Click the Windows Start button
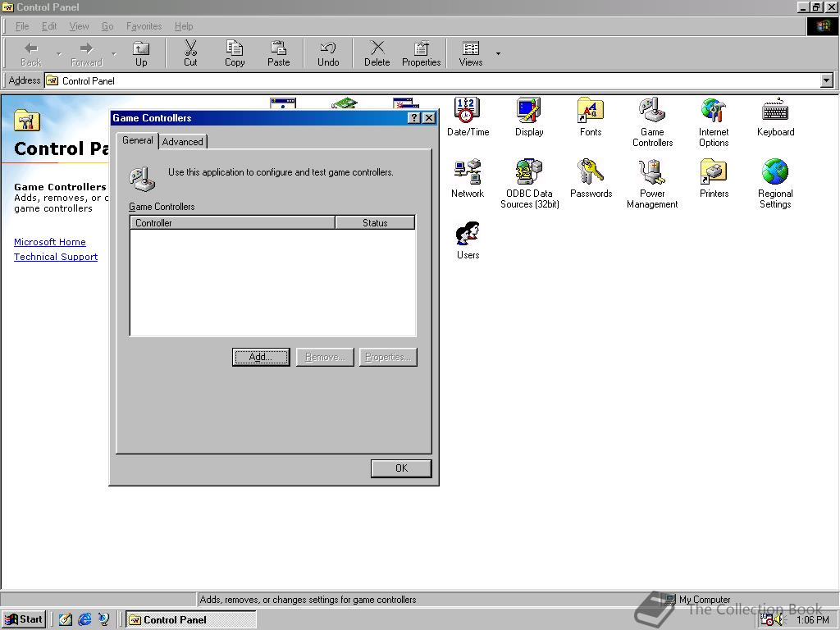Screen dimensions: 840x630 pos(24,619)
